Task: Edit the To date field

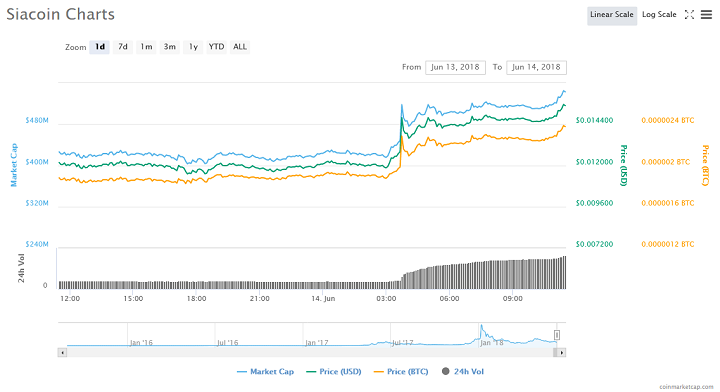Action: (x=536, y=67)
